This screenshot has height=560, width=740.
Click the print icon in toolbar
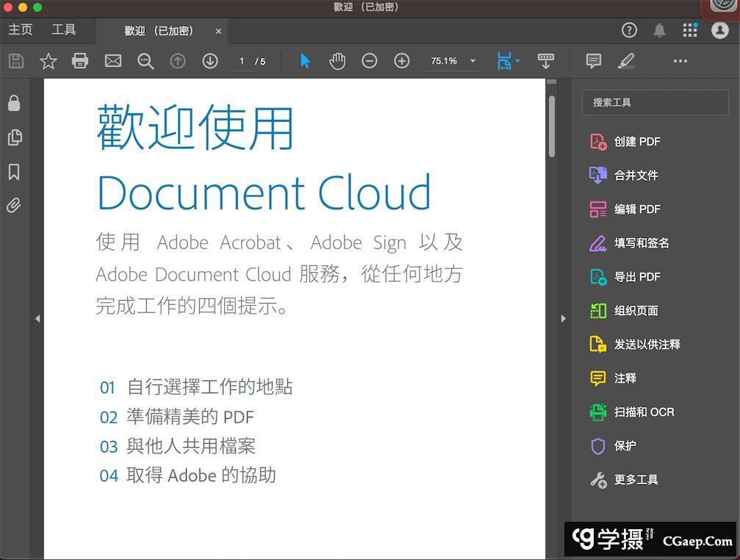pyautogui.click(x=80, y=61)
